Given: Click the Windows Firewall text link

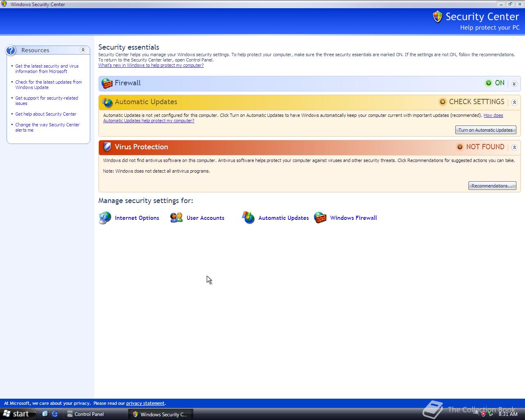Looking at the screenshot, I should pos(354,218).
